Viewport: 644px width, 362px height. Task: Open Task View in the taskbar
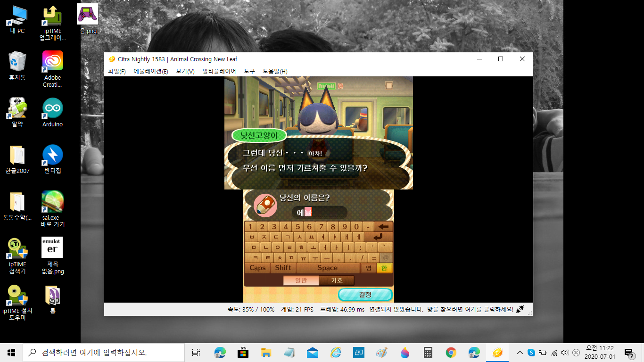pyautogui.click(x=196, y=352)
